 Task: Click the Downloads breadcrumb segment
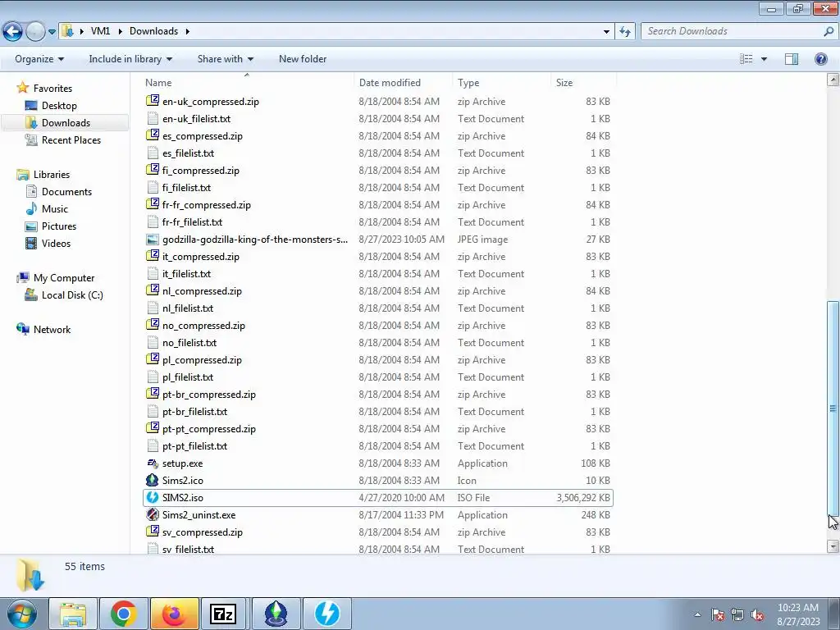[x=153, y=31]
